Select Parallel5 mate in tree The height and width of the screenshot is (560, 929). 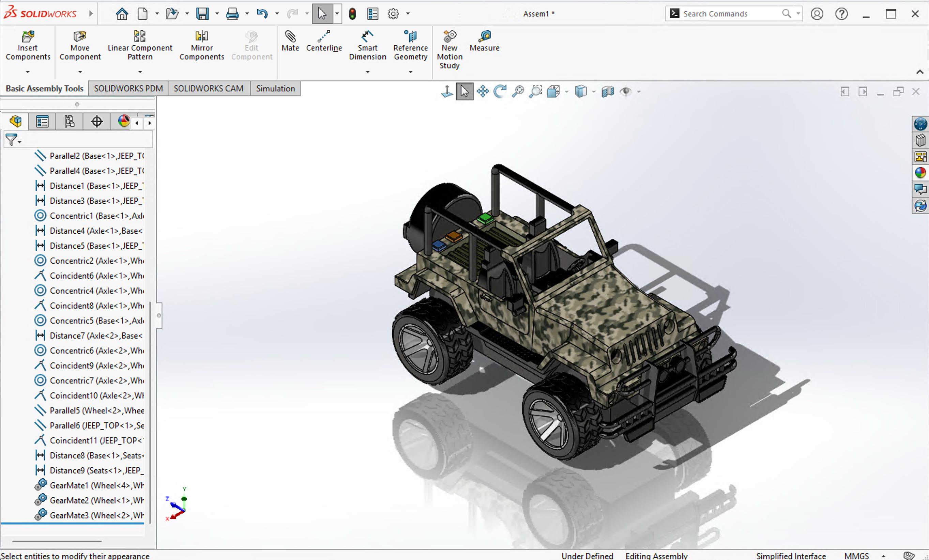89,410
